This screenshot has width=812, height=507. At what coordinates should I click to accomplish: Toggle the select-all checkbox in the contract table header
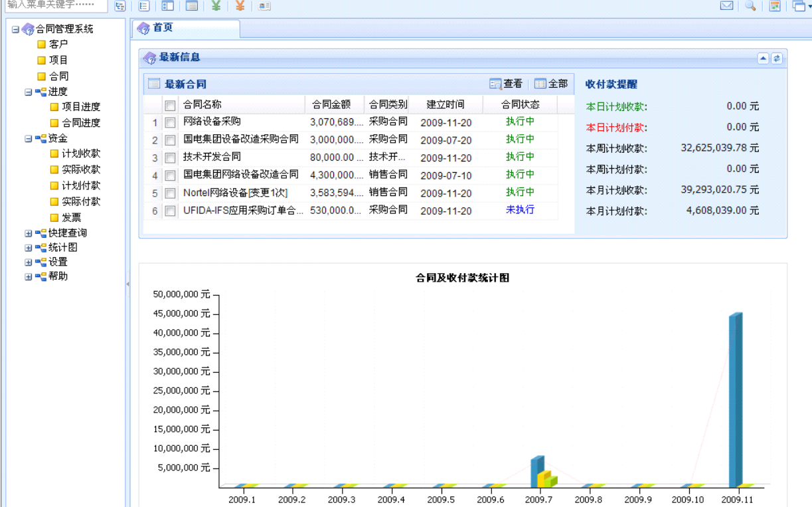(170, 105)
